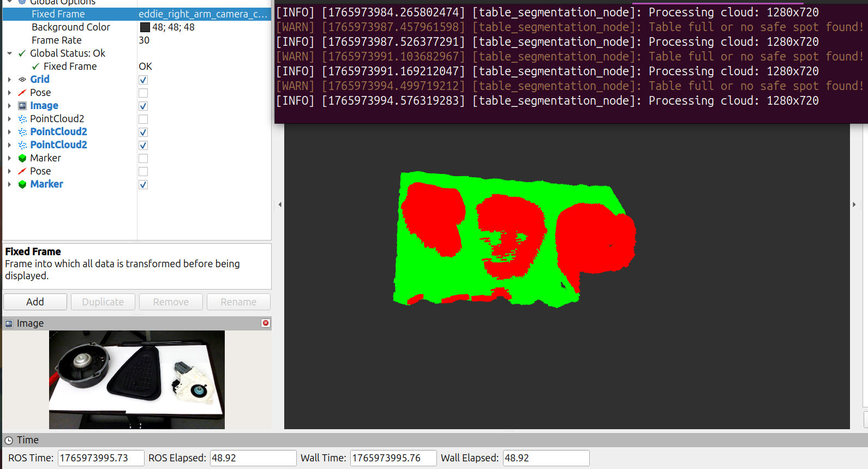Collapse the Global Status tree node

9,53
